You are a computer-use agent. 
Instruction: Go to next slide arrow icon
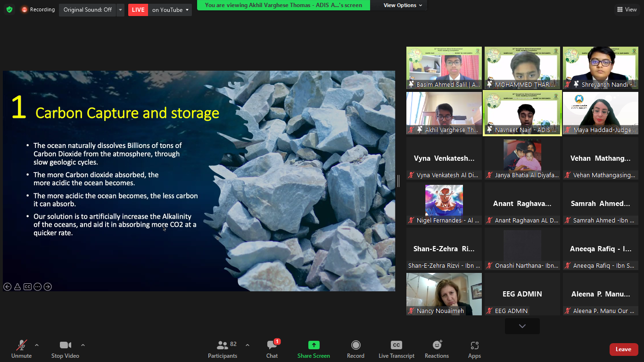point(48,287)
